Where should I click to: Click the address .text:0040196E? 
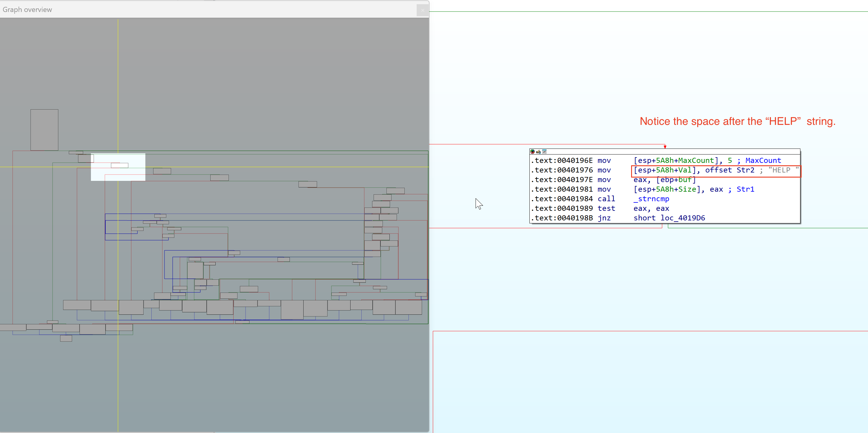pos(562,161)
